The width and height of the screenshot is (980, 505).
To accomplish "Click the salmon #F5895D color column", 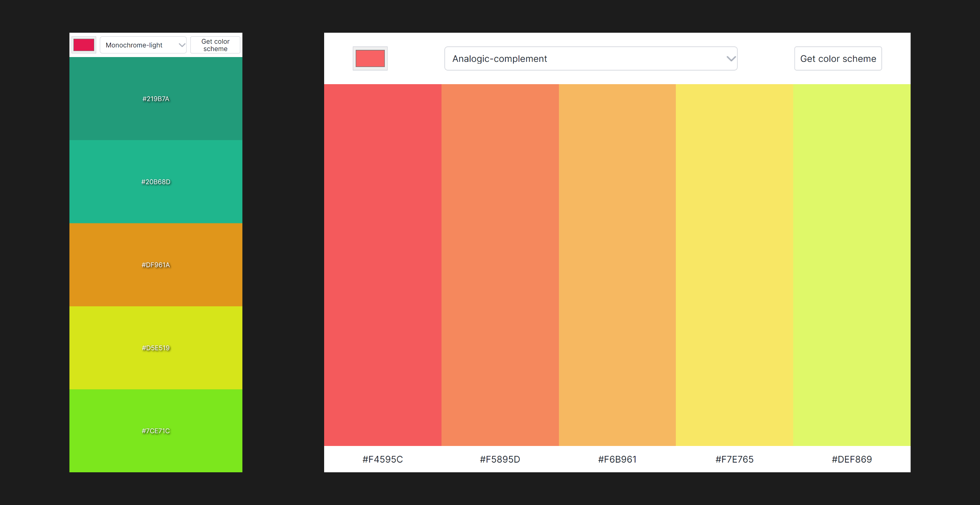I will [500, 264].
